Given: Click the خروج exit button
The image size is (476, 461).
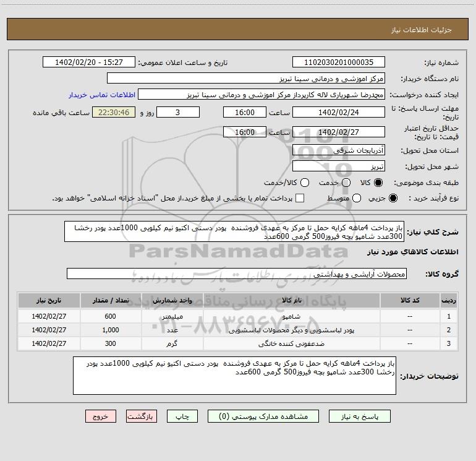Looking at the screenshot, I should pos(101,416).
